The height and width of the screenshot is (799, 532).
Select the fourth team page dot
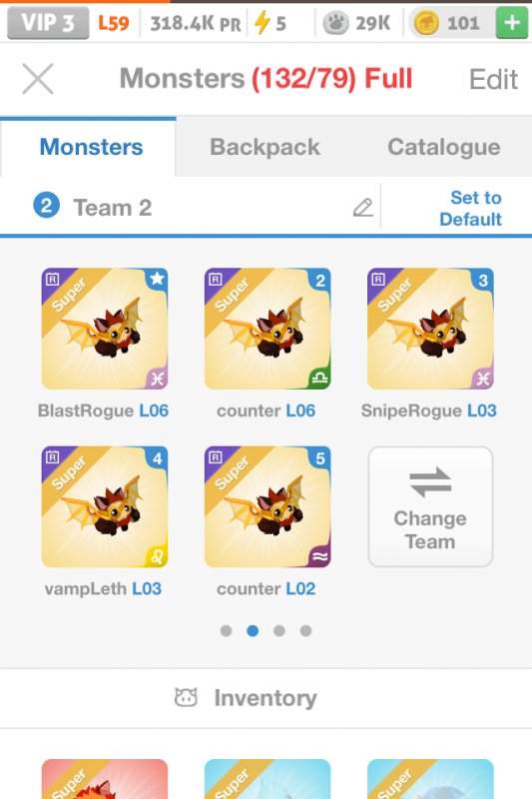click(305, 631)
